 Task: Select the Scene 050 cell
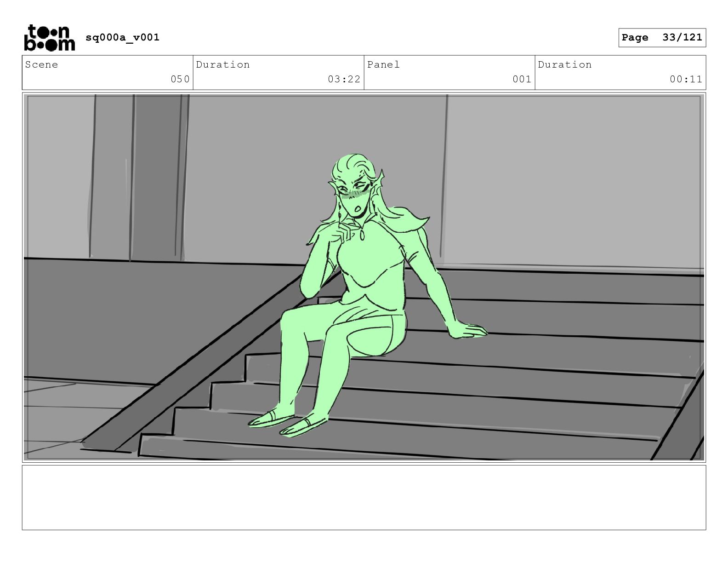(108, 73)
